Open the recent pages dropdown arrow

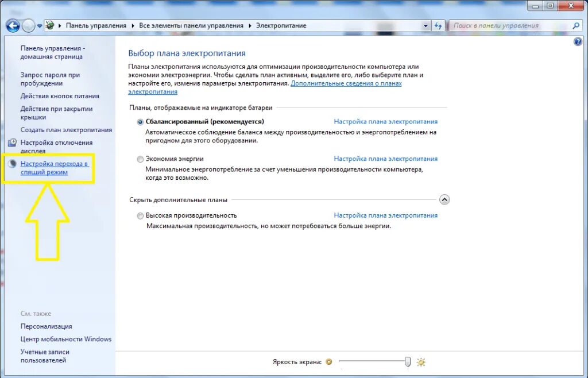click(x=40, y=26)
